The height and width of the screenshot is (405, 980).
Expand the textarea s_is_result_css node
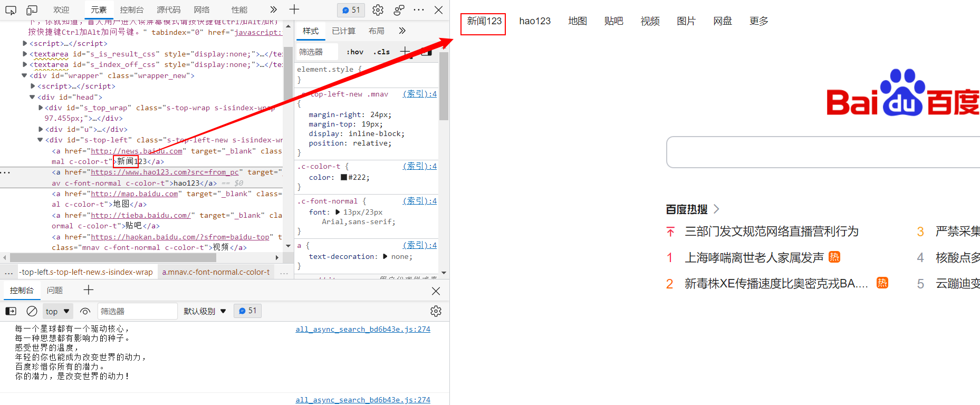click(25, 54)
